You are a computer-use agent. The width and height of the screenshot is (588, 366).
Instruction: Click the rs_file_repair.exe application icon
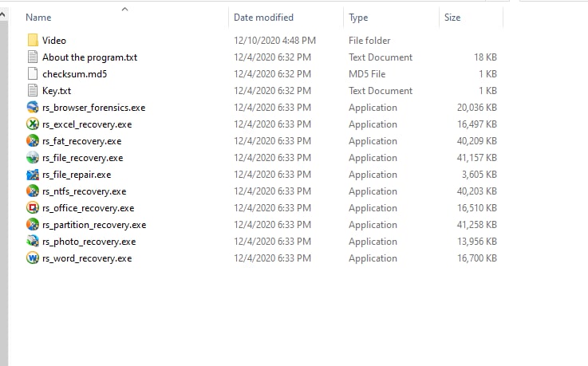33,175
